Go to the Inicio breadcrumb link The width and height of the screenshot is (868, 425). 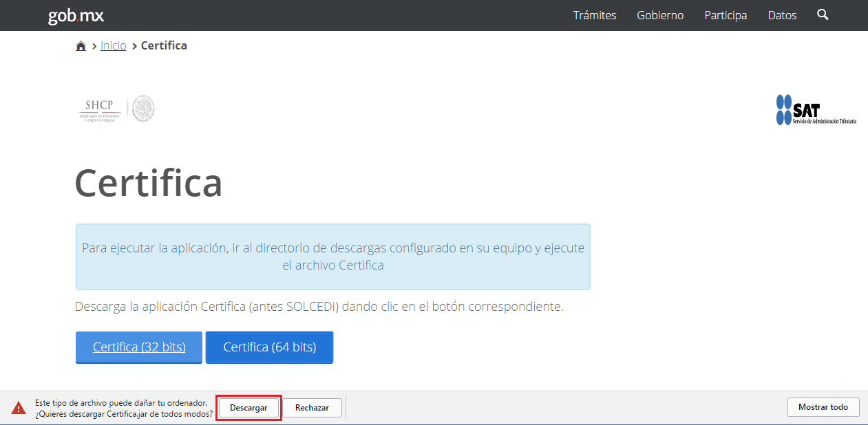pyautogui.click(x=114, y=45)
